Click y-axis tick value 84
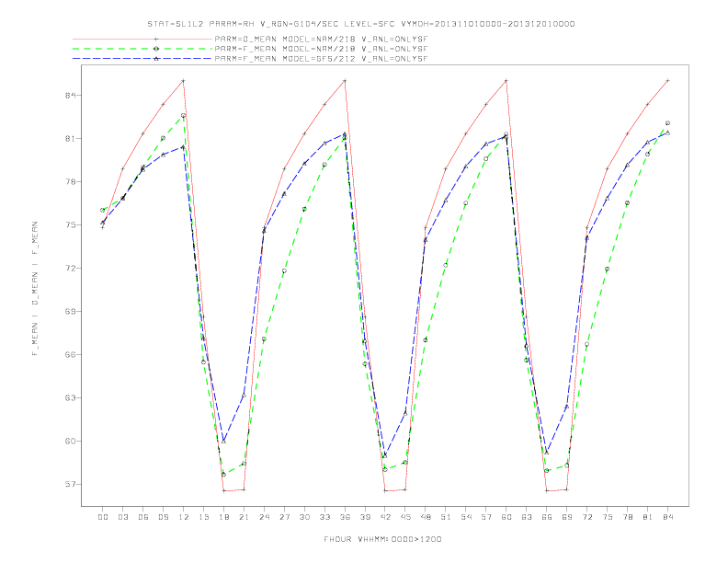The width and height of the screenshot is (728, 563). point(70,96)
